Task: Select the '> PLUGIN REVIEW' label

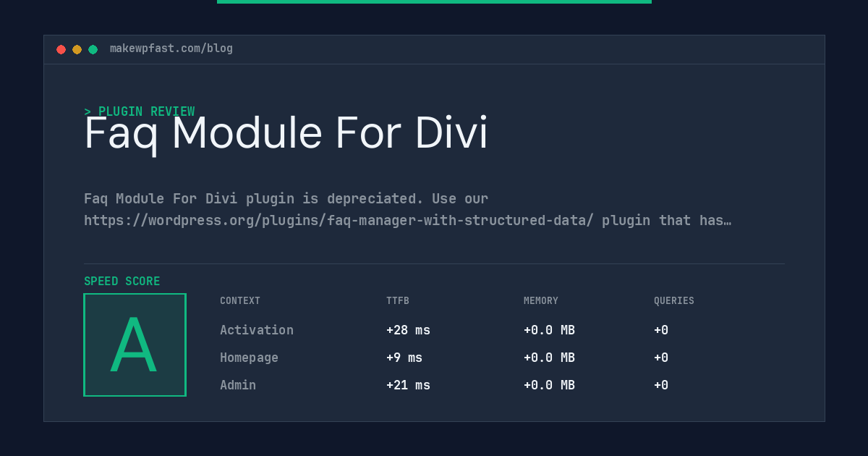Action: pyautogui.click(x=140, y=111)
